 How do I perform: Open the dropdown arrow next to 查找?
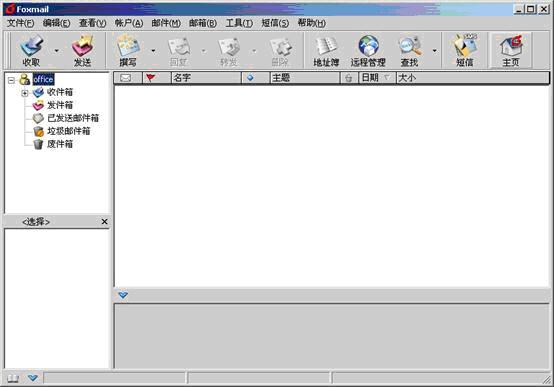[x=434, y=51]
